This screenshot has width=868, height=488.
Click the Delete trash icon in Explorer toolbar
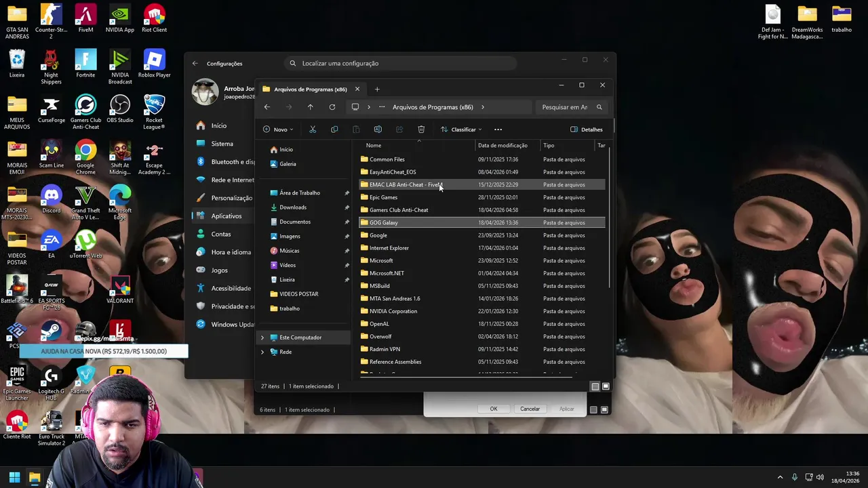point(421,129)
